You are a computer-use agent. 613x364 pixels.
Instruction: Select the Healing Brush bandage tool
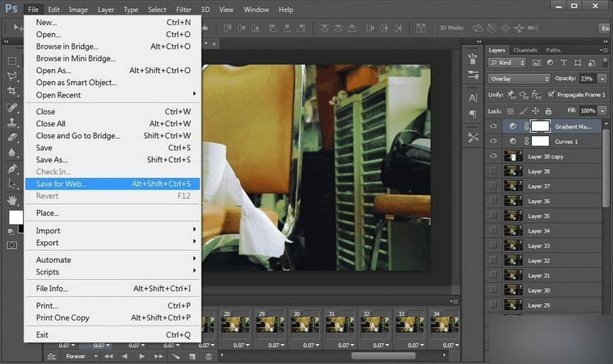click(12, 107)
